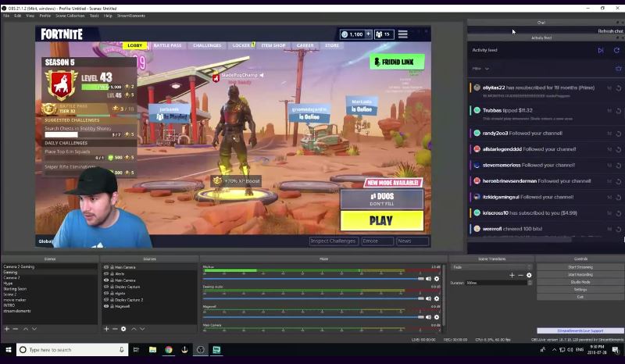625x364 pixels.
Task: Toggle visibility of elgato source
Action: pyautogui.click(x=106, y=293)
